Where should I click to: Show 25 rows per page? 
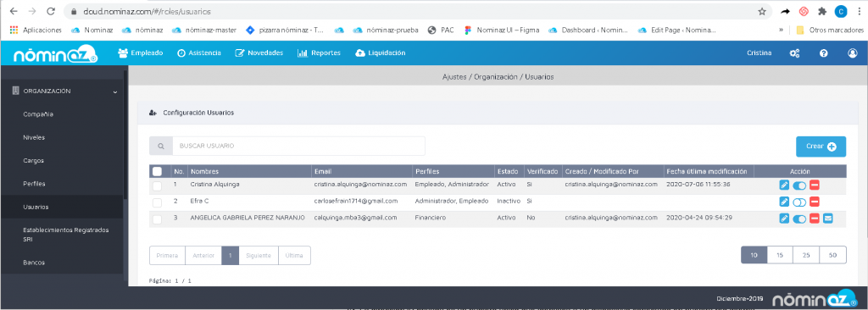pyautogui.click(x=806, y=255)
